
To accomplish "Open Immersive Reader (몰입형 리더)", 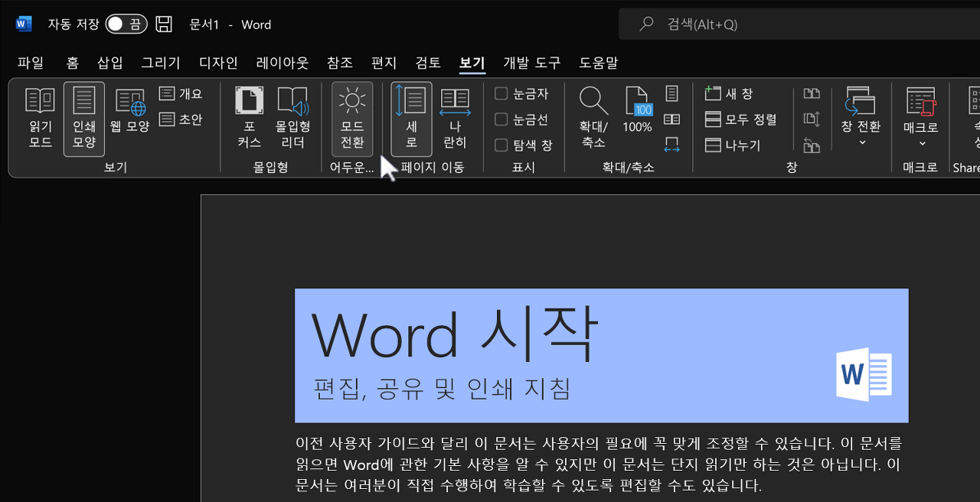I will pos(293,119).
